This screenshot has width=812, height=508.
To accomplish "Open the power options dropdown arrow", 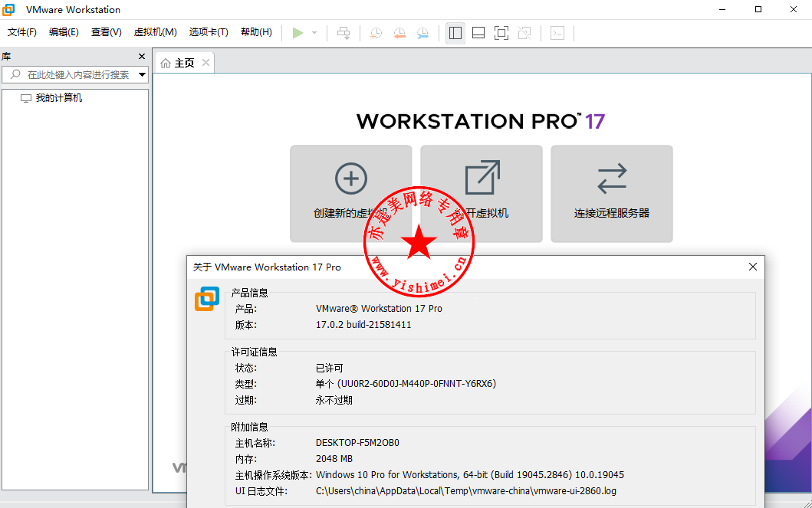I will 314,33.
